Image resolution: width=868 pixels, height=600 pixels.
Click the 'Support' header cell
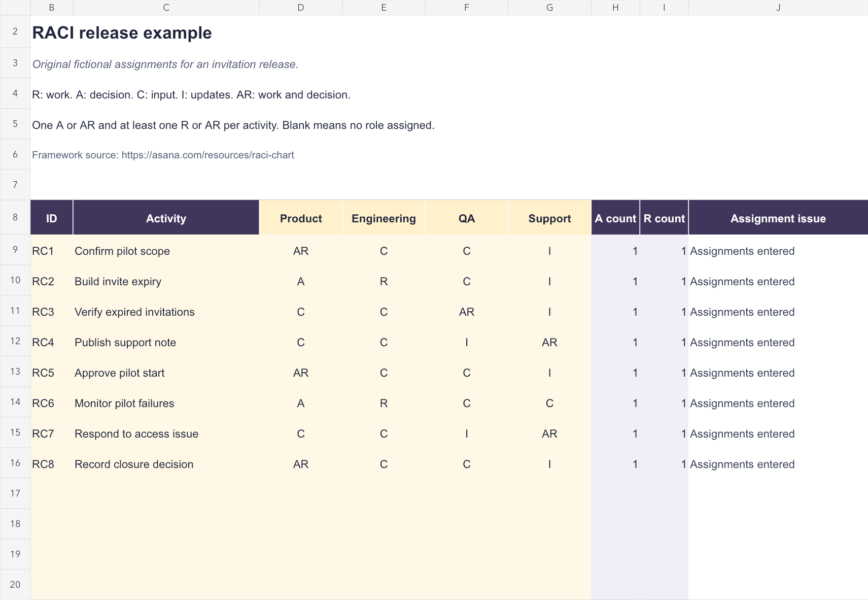pyautogui.click(x=549, y=218)
